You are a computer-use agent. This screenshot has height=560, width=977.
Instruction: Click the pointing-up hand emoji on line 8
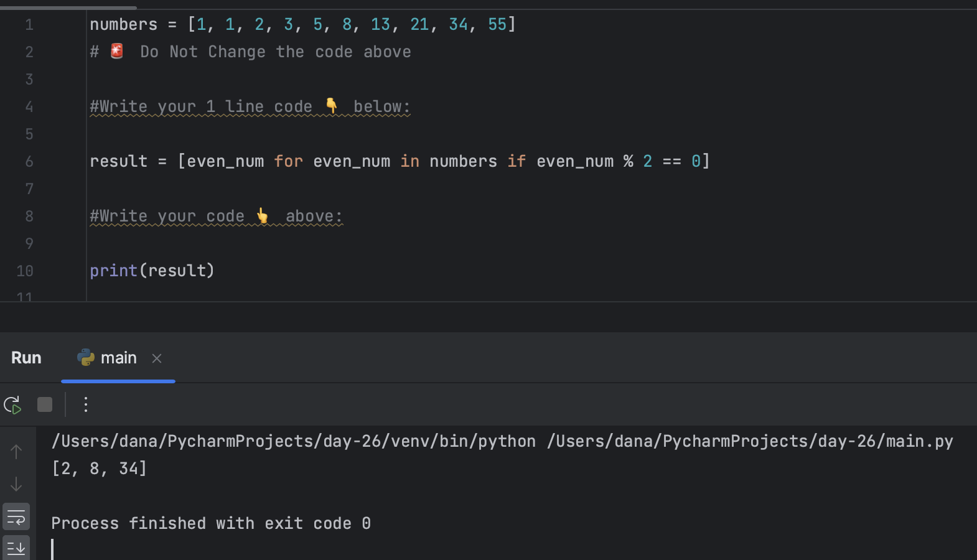pos(263,216)
